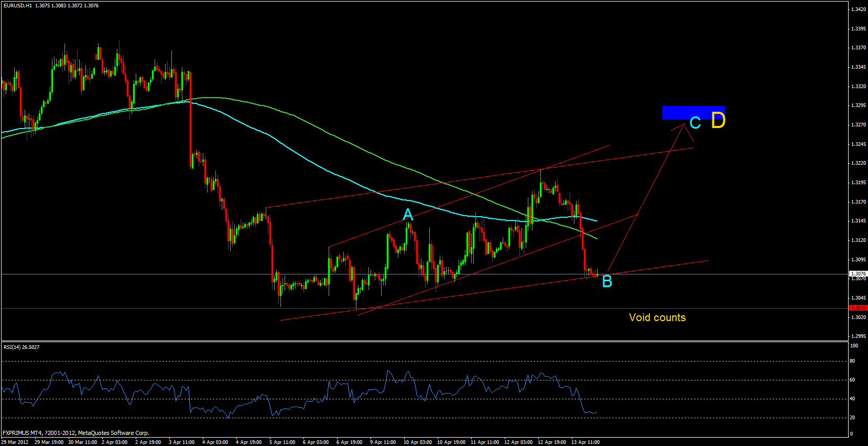Click the 1.2995 price on the scale

click(858, 336)
